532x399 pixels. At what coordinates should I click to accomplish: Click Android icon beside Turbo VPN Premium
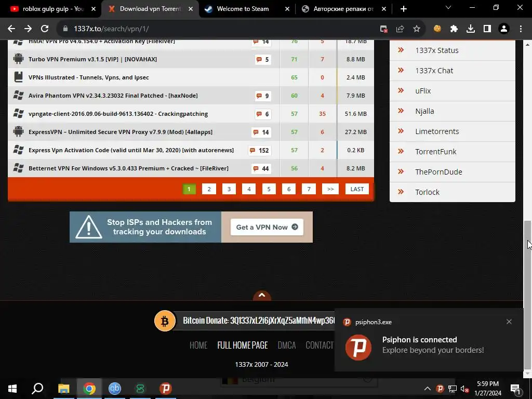tap(18, 59)
